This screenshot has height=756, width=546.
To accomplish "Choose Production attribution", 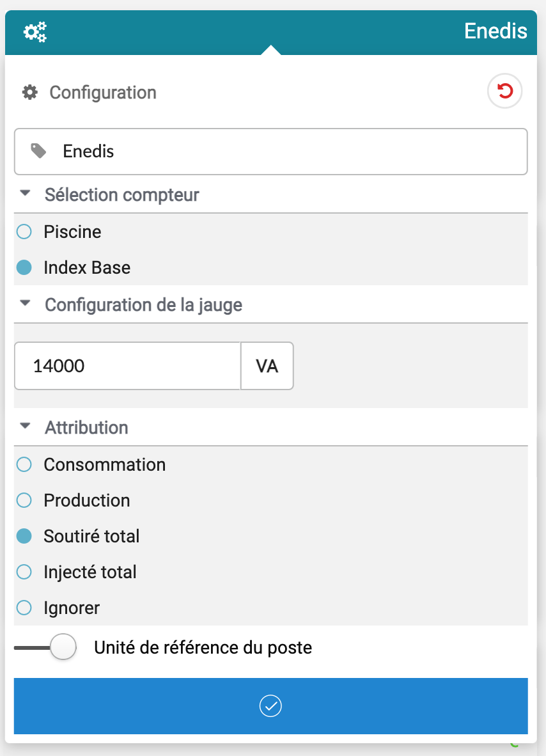I will tap(24, 500).
